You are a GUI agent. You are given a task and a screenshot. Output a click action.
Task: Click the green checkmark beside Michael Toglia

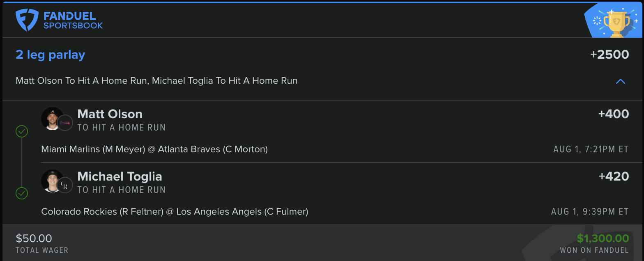coord(21,193)
